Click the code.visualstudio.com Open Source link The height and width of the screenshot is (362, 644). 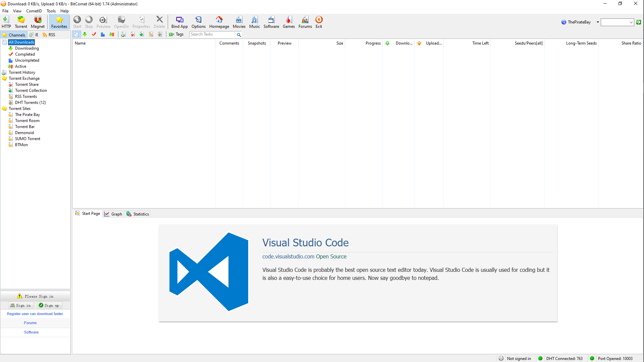[x=304, y=257]
